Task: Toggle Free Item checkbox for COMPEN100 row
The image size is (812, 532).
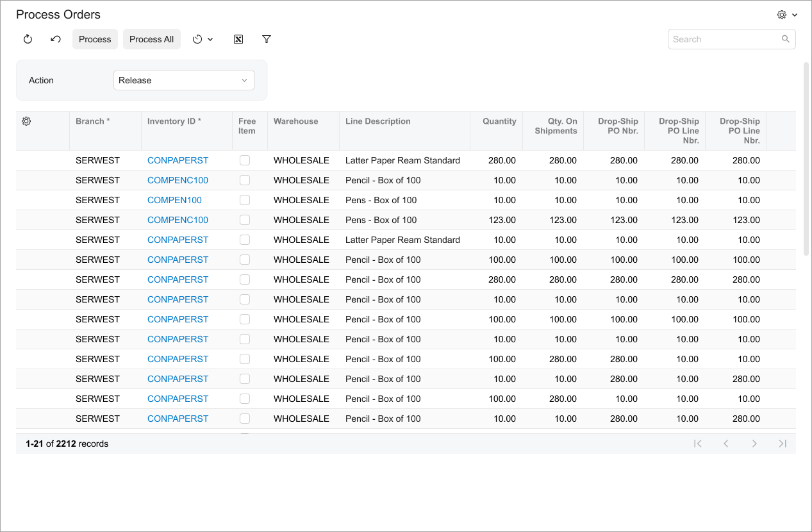Action: [245, 200]
